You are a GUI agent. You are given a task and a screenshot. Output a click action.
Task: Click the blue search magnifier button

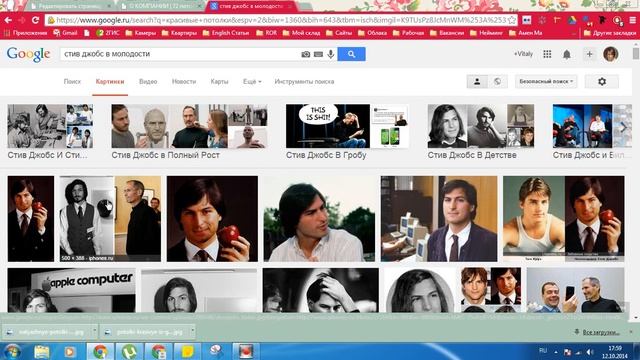point(351,54)
